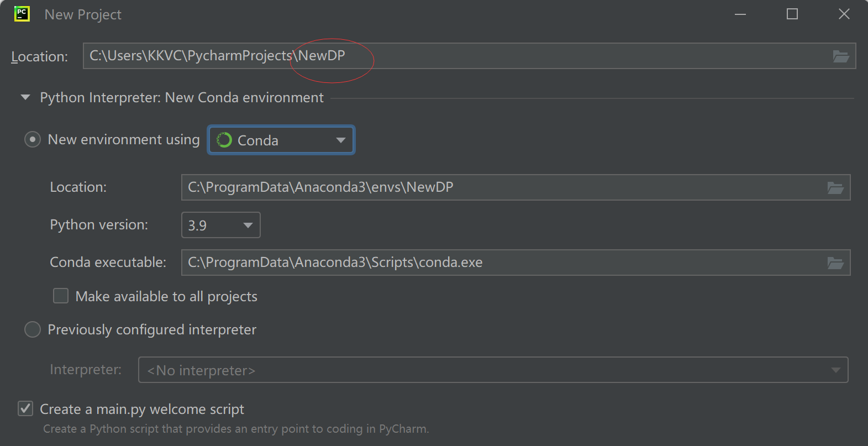This screenshot has width=868, height=446.
Task: Click the Python Interpreter: New Conda environment heading
Action: (x=182, y=98)
